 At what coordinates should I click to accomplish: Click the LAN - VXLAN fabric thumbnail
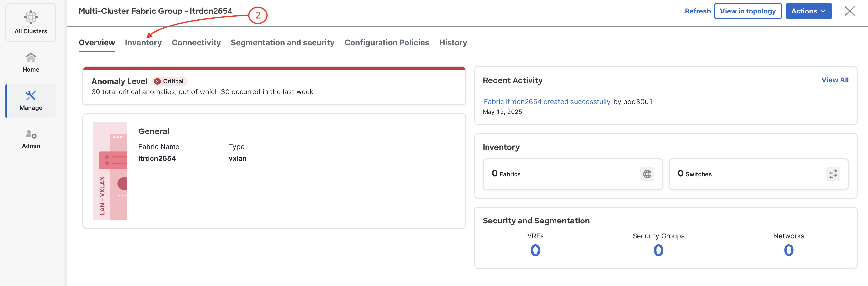pyautogui.click(x=109, y=171)
